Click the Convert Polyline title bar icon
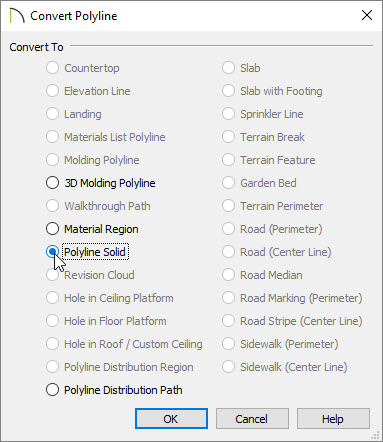The image size is (383, 442). pos(17,16)
